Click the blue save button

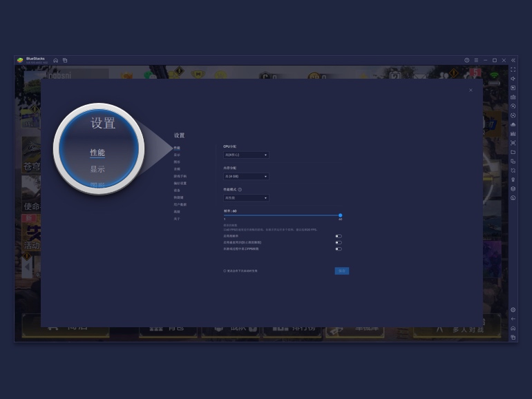[341, 271]
